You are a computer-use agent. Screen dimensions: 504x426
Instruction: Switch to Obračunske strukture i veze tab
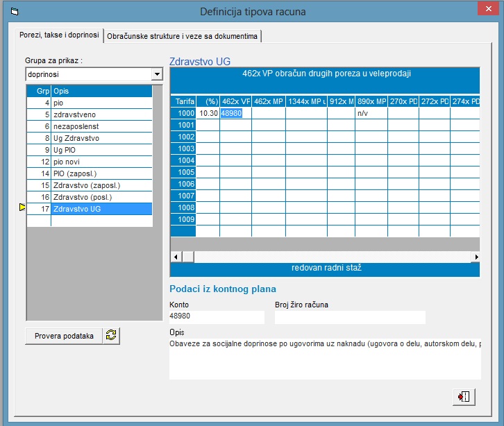pyautogui.click(x=183, y=36)
